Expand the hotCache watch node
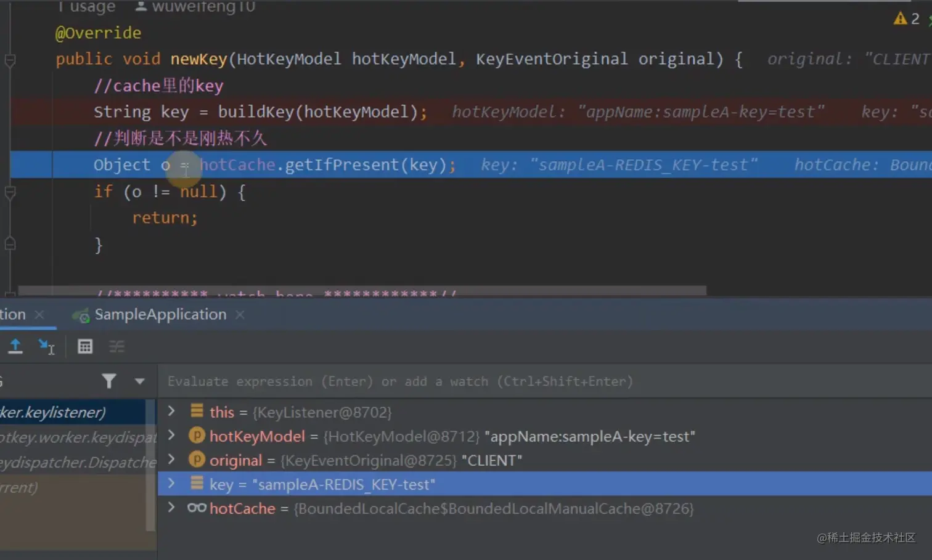Screen dimensions: 932x560 (172, 508)
